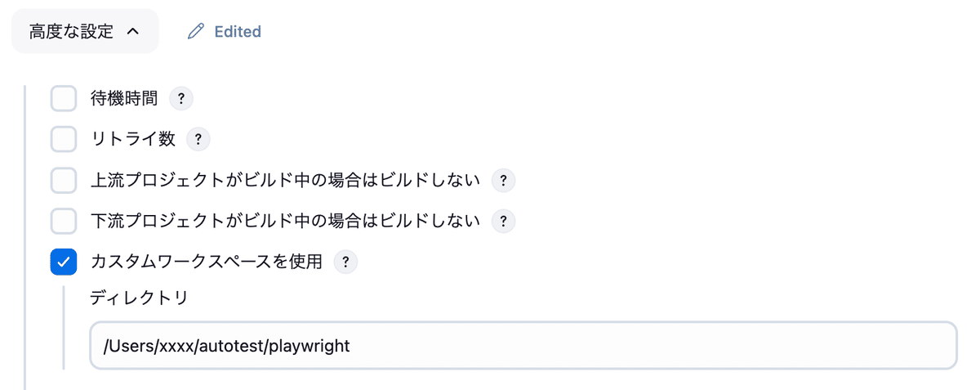980x390 pixels.
Task: Uncheck the カスタムワークスペースを使用 checkbox
Action: tap(64, 262)
